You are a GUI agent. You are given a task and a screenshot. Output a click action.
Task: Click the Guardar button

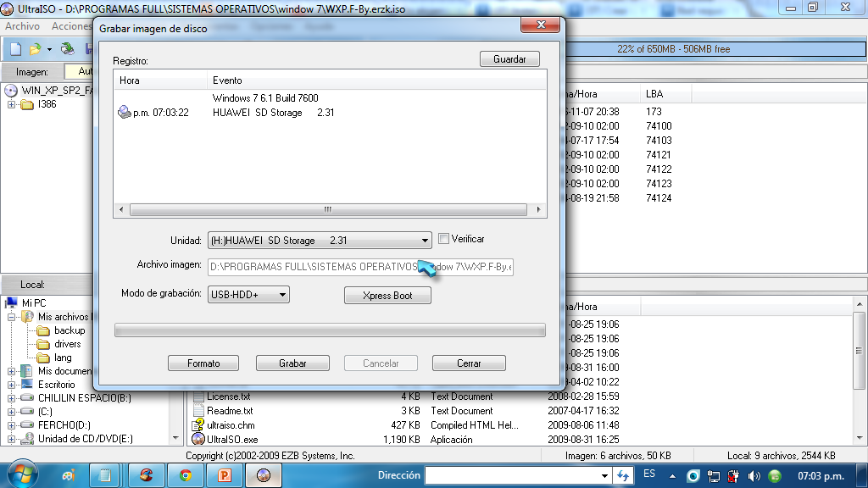[x=509, y=59]
